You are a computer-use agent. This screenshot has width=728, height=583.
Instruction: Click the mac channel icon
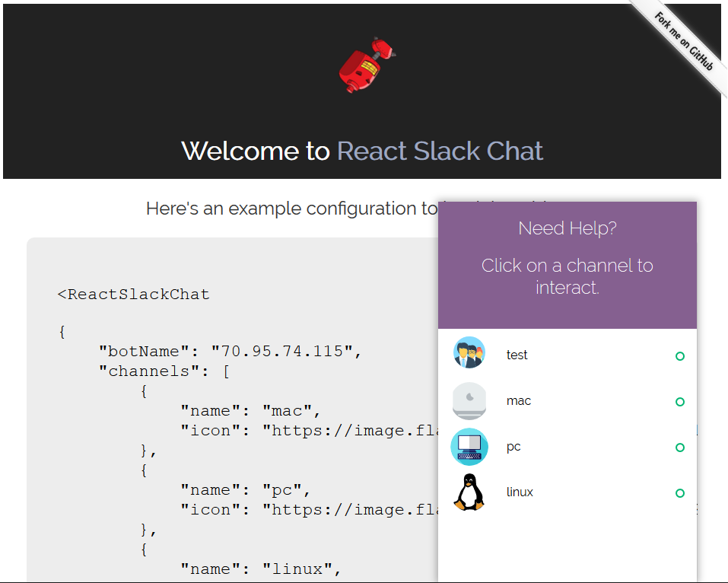[x=469, y=400]
